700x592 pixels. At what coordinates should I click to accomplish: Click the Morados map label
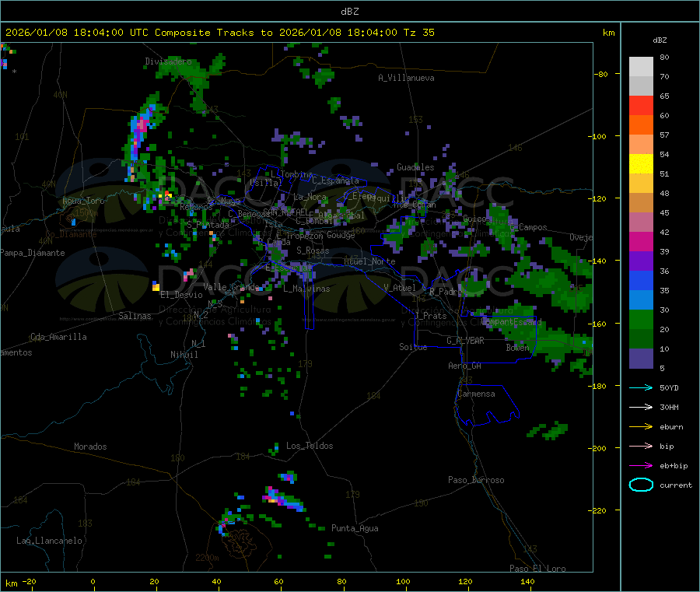click(x=90, y=447)
